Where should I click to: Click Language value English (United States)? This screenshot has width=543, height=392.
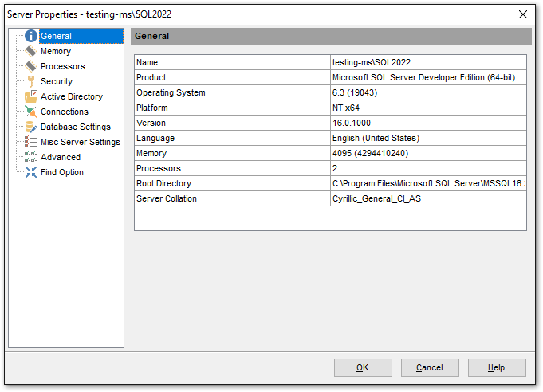pos(428,138)
